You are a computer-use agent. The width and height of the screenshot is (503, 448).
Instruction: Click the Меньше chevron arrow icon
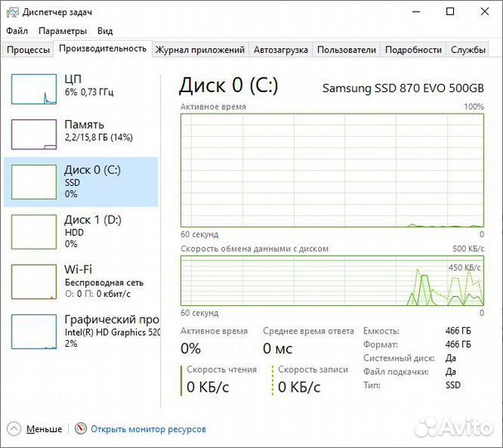pyautogui.click(x=14, y=429)
